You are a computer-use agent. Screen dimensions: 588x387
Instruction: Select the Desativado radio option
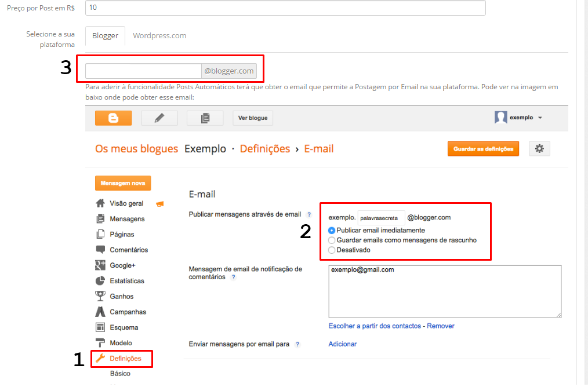(332, 250)
